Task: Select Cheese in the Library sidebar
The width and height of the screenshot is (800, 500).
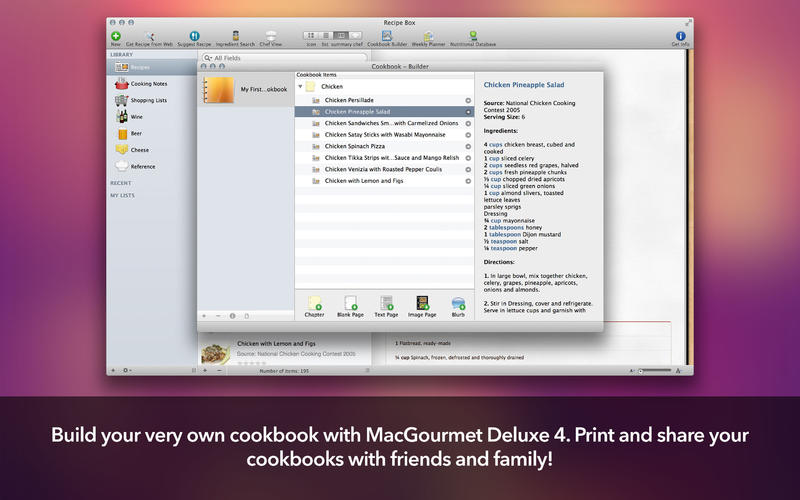Action: (x=152, y=150)
